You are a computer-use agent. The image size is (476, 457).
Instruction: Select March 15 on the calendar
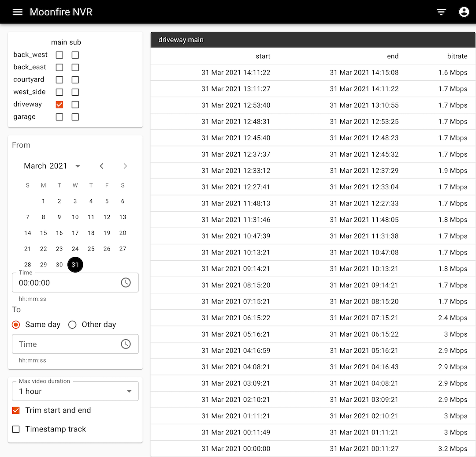43,233
